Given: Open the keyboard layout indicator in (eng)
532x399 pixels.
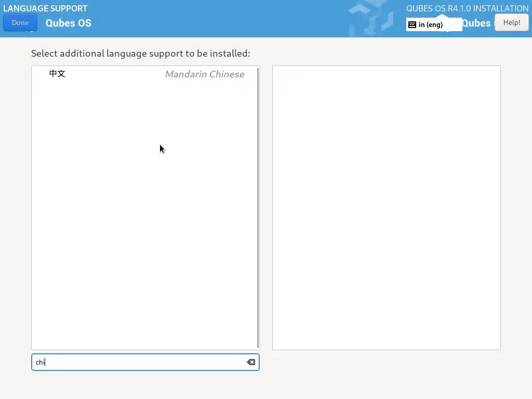Looking at the screenshot, I should (434, 24).
